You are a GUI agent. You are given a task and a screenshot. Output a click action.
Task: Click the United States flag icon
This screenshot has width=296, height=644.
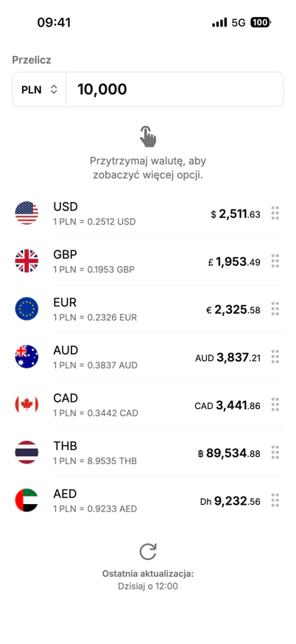[x=27, y=213]
